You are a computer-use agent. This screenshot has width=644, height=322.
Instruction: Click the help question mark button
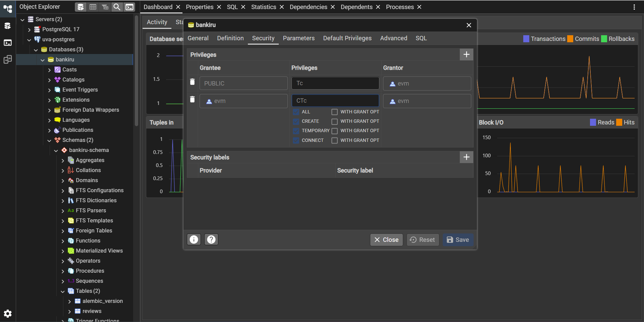pos(211,239)
